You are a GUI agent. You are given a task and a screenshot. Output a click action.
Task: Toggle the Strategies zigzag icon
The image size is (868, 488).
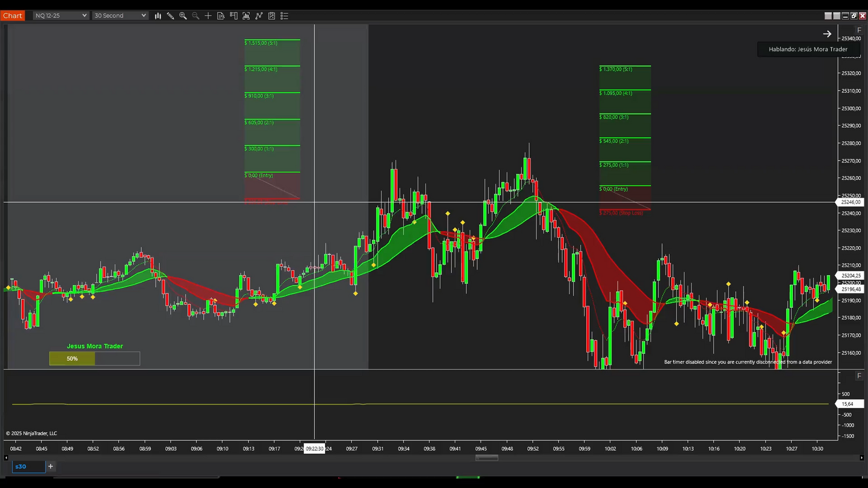click(x=259, y=16)
